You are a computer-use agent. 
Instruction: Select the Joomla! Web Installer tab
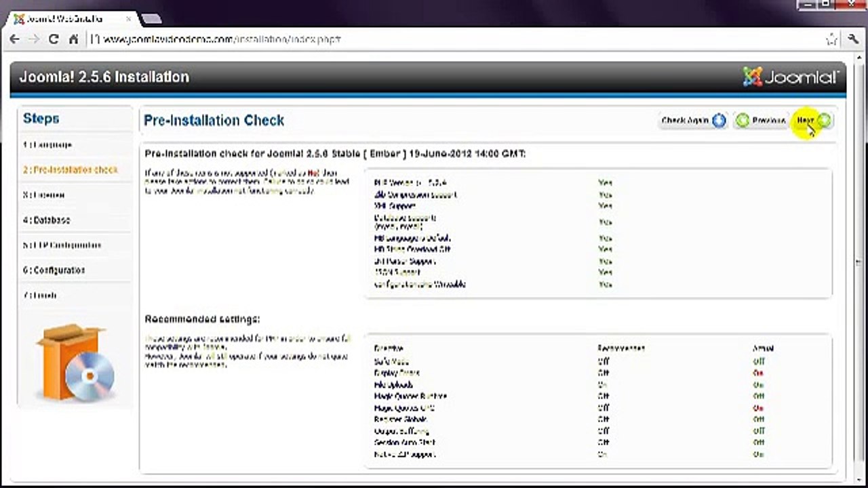click(x=71, y=19)
